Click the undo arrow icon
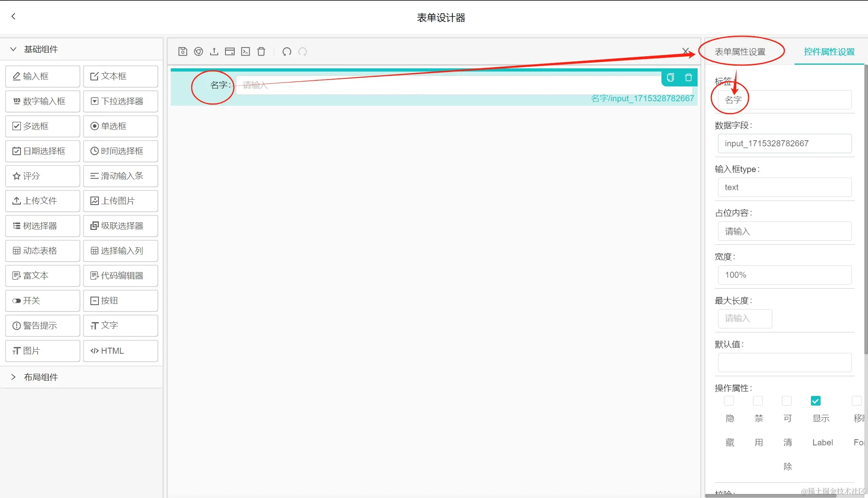The width and height of the screenshot is (868, 498). (287, 51)
